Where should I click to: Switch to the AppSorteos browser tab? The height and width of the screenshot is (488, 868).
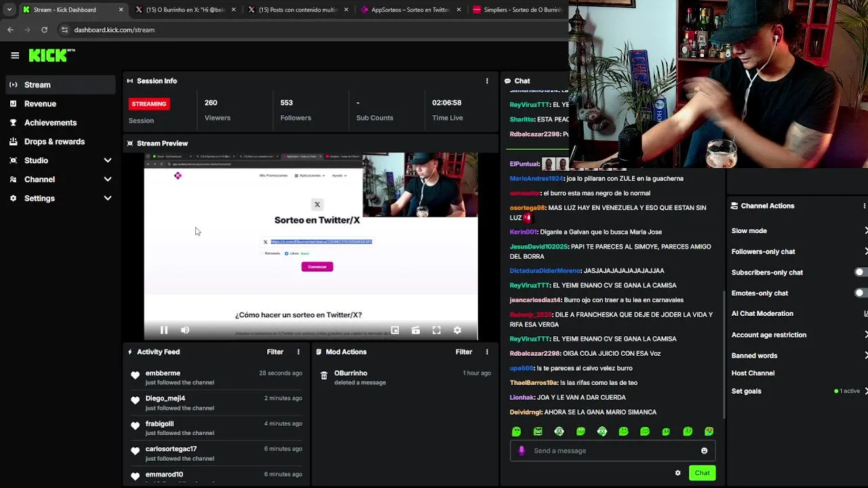tap(410, 9)
